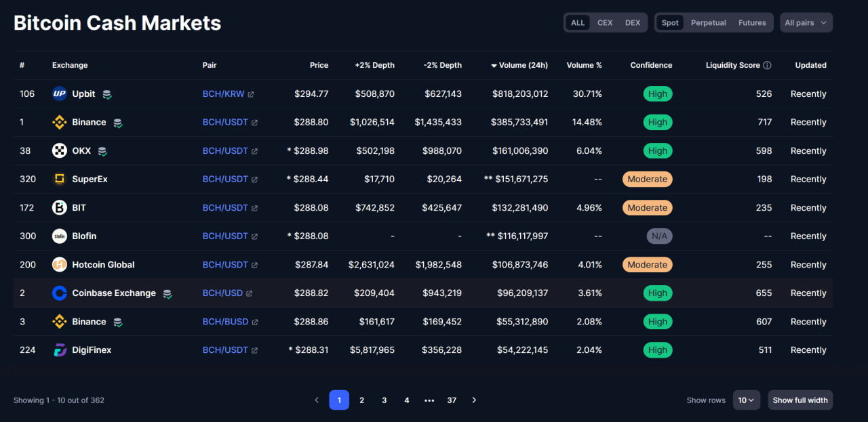868x422 pixels.
Task: Open the BCH/KRW pair link
Action: pyautogui.click(x=224, y=94)
